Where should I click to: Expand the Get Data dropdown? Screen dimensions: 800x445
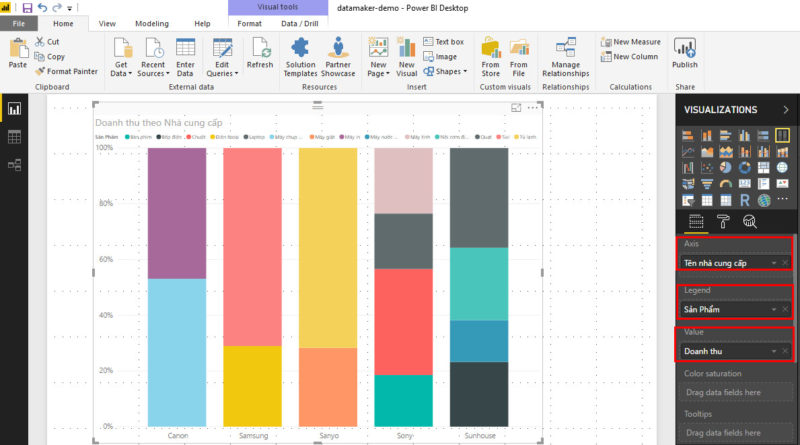pos(121,72)
